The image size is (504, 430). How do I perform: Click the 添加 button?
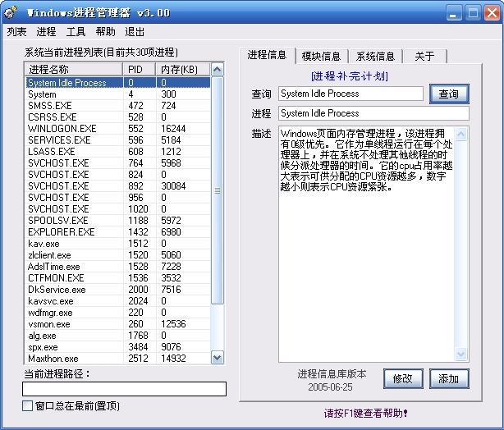[449, 378]
